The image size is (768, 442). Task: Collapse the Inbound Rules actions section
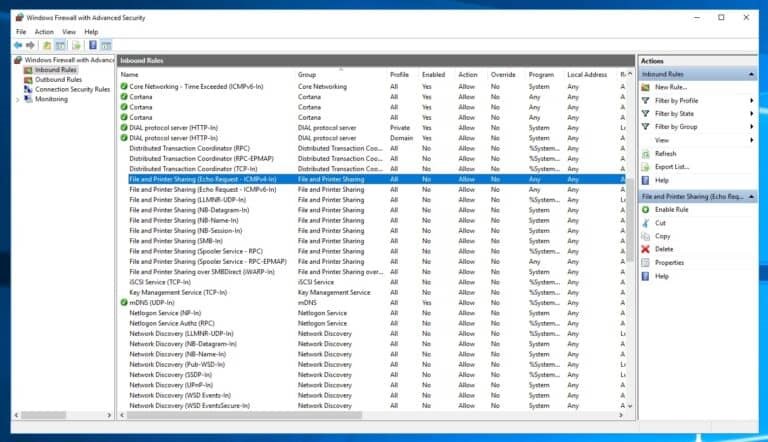pos(751,74)
